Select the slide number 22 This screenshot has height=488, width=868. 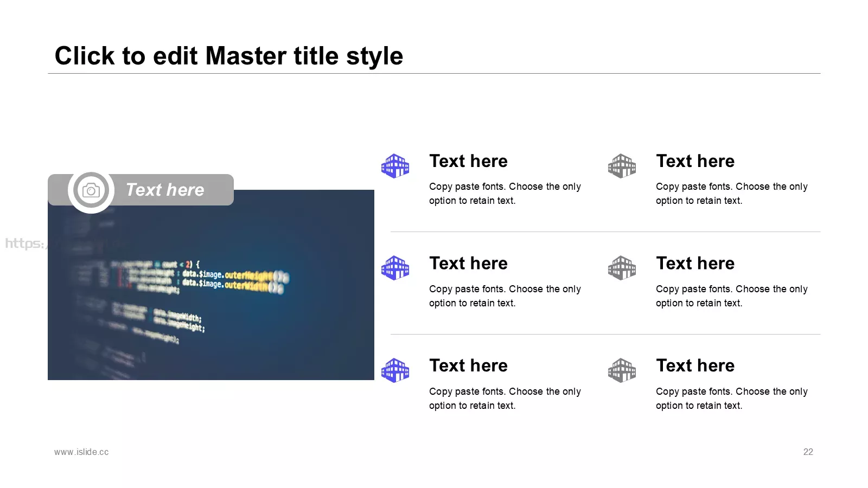click(808, 452)
